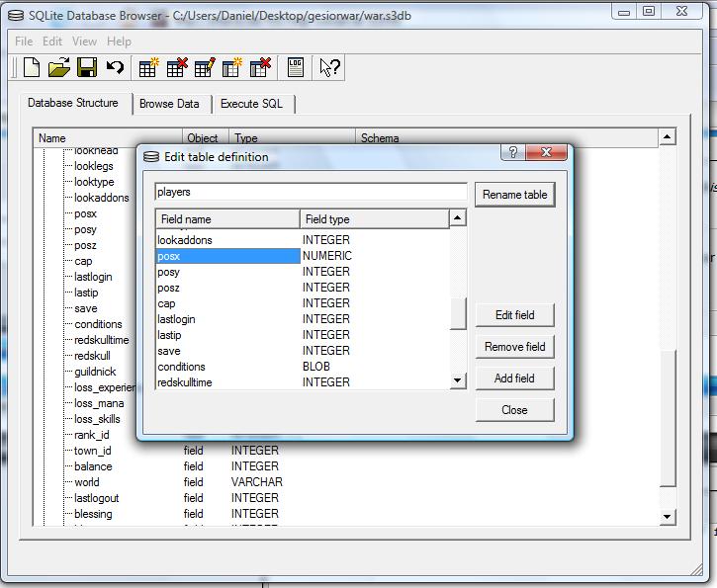Select looktype in the structure tree
The height and width of the screenshot is (588, 717).
point(94,182)
